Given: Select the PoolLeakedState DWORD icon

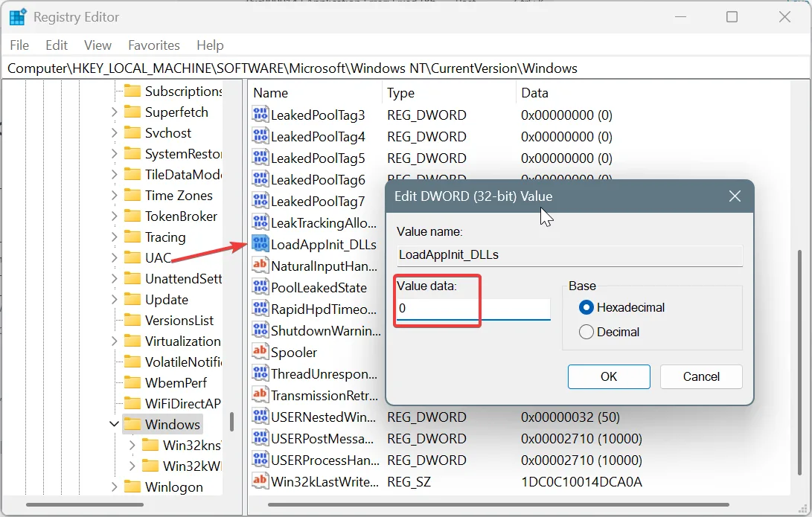Looking at the screenshot, I should [260, 286].
